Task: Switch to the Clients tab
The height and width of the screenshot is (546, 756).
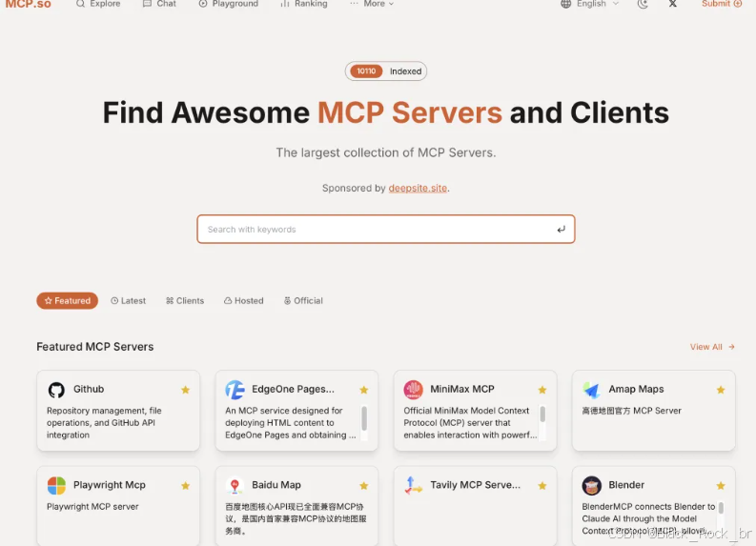Action: [185, 301]
